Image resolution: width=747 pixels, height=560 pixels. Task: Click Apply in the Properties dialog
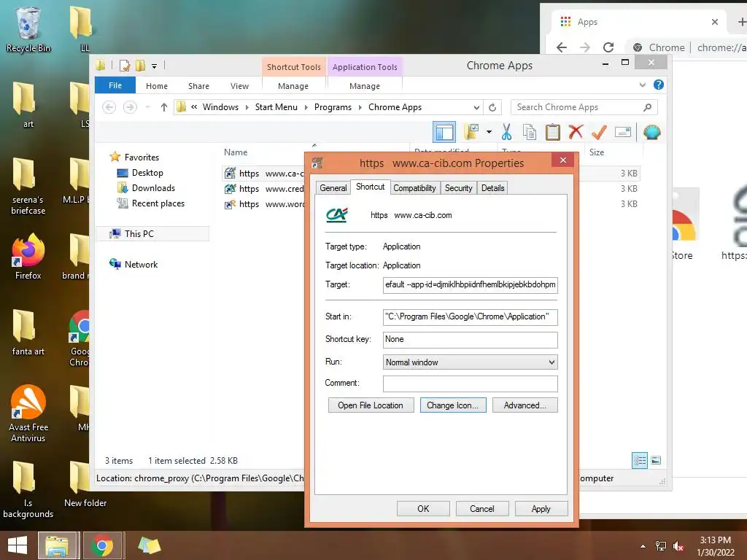click(x=541, y=508)
